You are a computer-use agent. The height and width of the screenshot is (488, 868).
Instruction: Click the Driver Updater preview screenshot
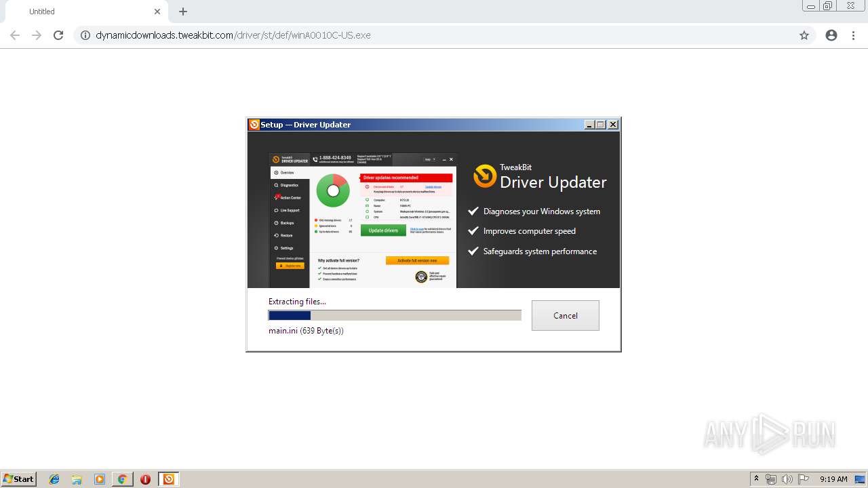(363, 220)
